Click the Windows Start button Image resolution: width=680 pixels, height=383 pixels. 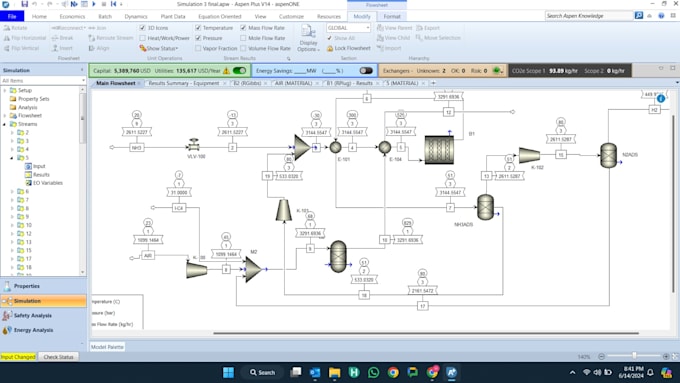[x=228, y=372]
